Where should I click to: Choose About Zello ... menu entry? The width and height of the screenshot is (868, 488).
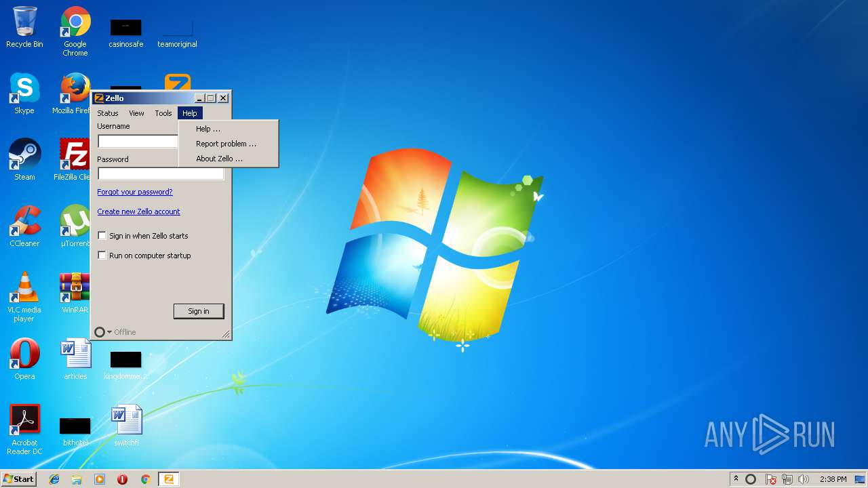pos(229,159)
